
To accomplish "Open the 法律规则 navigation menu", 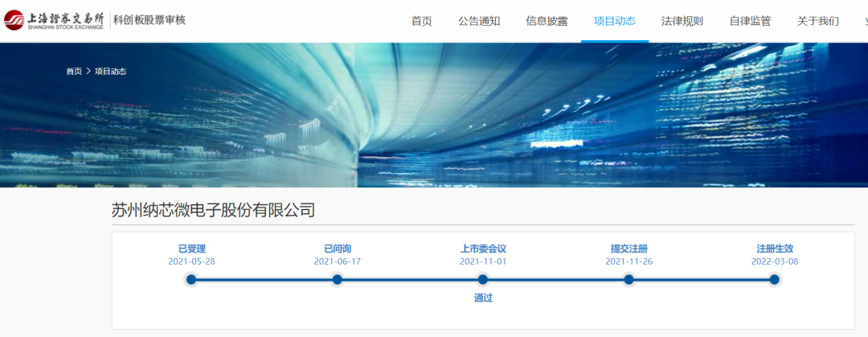I will [682, 21].
